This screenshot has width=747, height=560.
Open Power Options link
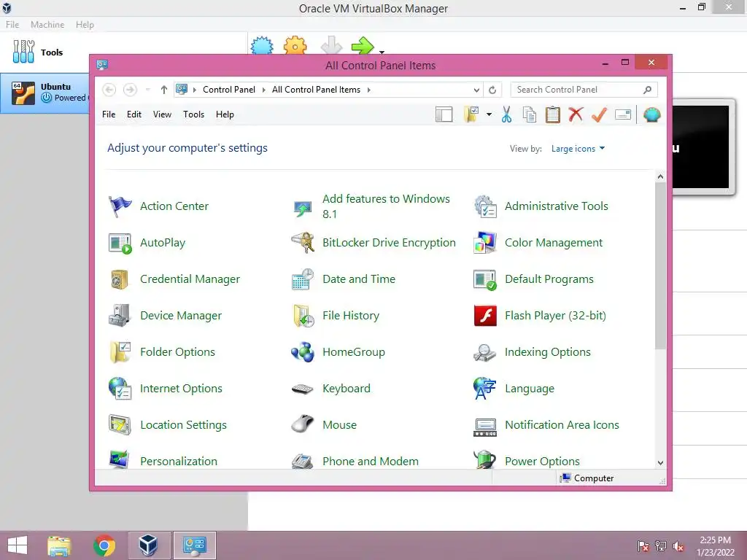click(542, 462)
